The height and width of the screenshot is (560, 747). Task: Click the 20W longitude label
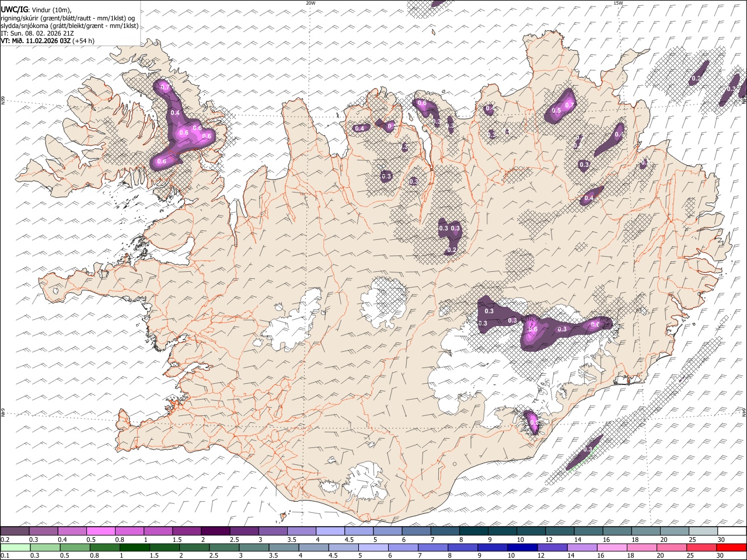310,3
